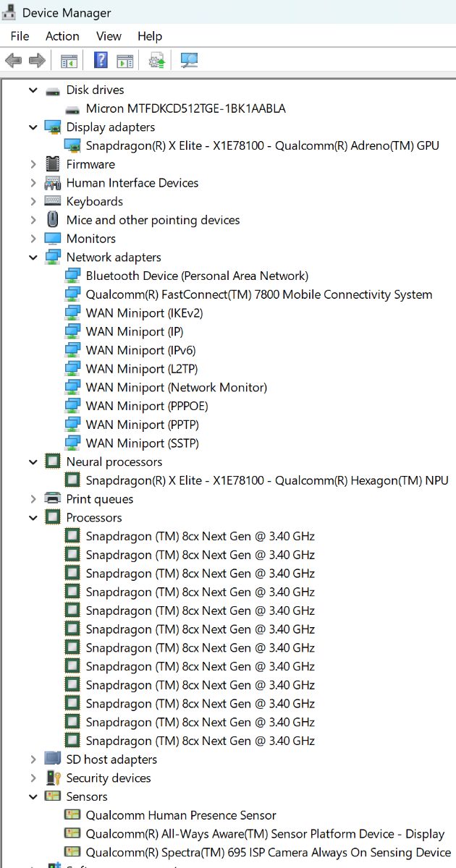Select the Qualcomm Hexagon NPU device
The image size is (456, 868).
(266, 480)
